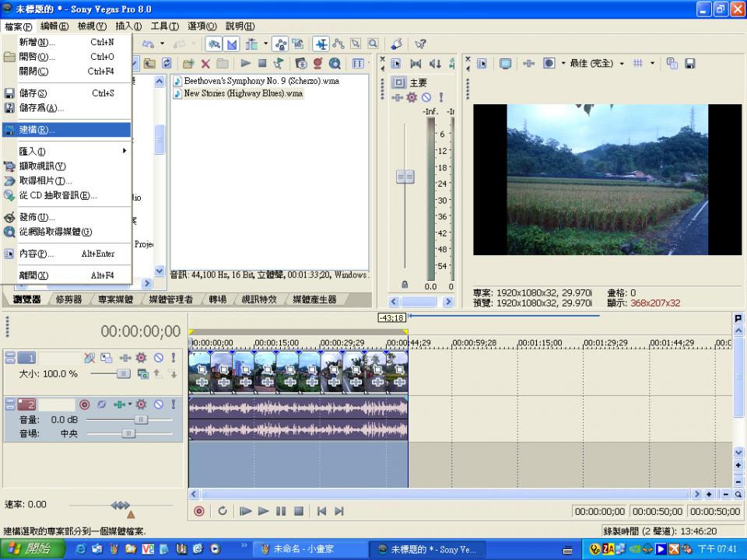Screen dimensions: 747x560
Task: Click the record button in transport bar
Action: click(199, 511)
